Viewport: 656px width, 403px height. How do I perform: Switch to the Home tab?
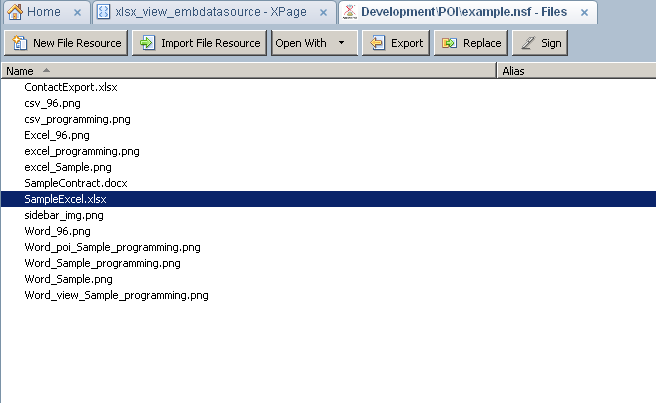[43, 12]
